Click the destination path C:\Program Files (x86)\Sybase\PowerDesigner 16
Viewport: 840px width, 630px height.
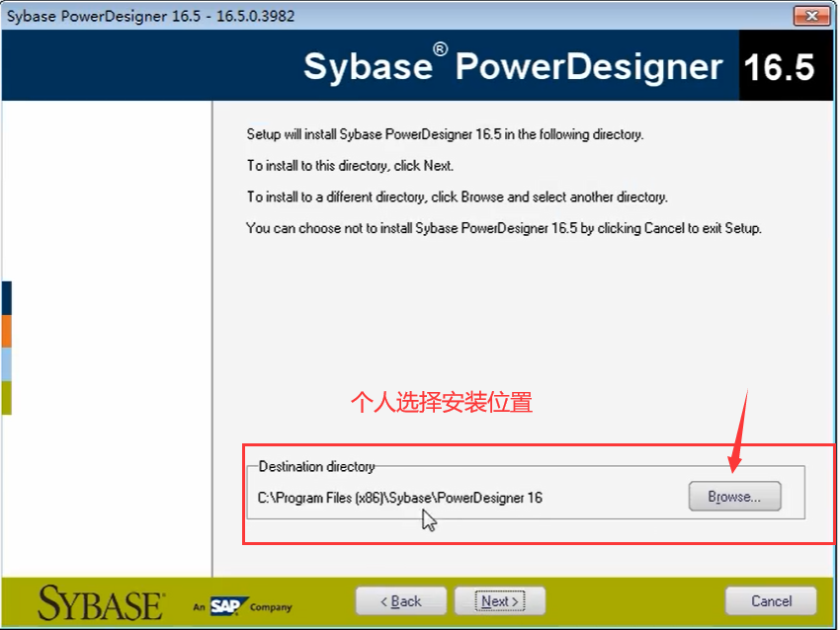(x=399, y=498)
